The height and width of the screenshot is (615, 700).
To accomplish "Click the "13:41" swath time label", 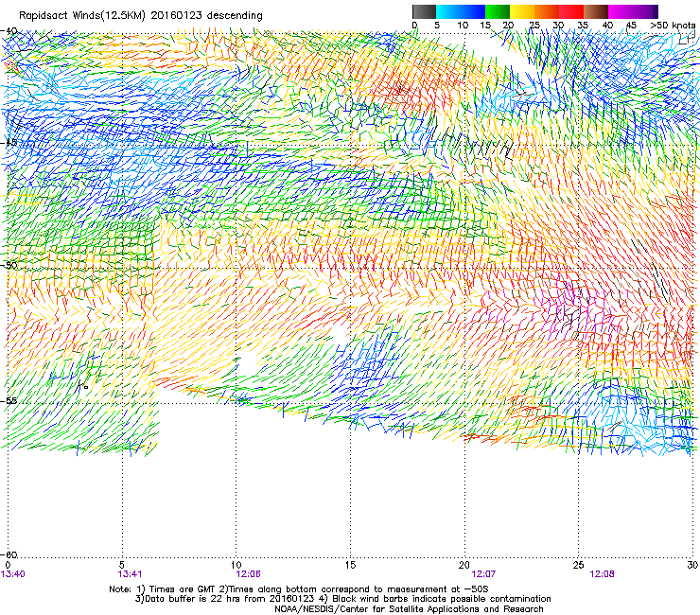I will (x=130, y=574).
